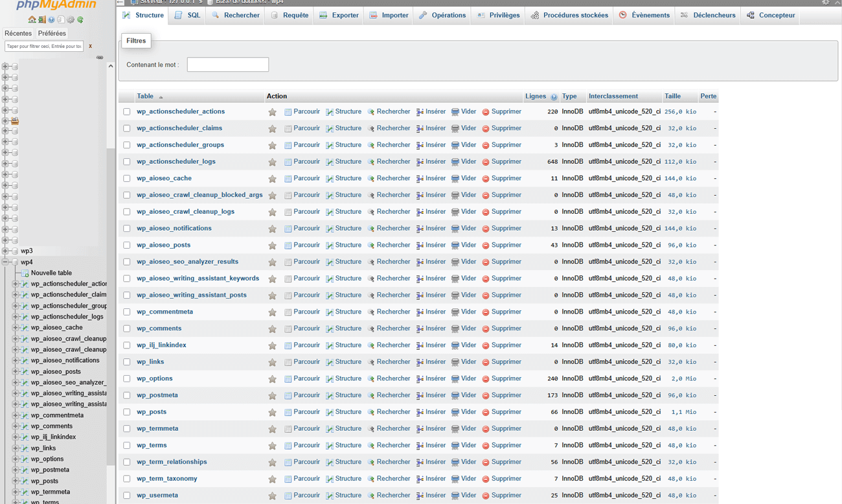Expand wp_aioseo_notifications tree node
Image resolution: width=842 pixels, height=504 pixels.
pos(16,361)
